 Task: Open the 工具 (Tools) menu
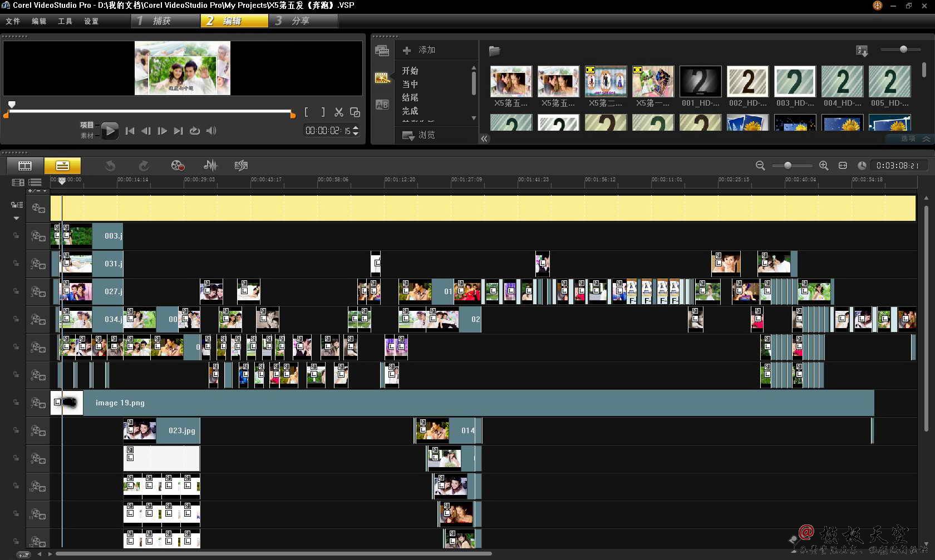click(65, 21)
